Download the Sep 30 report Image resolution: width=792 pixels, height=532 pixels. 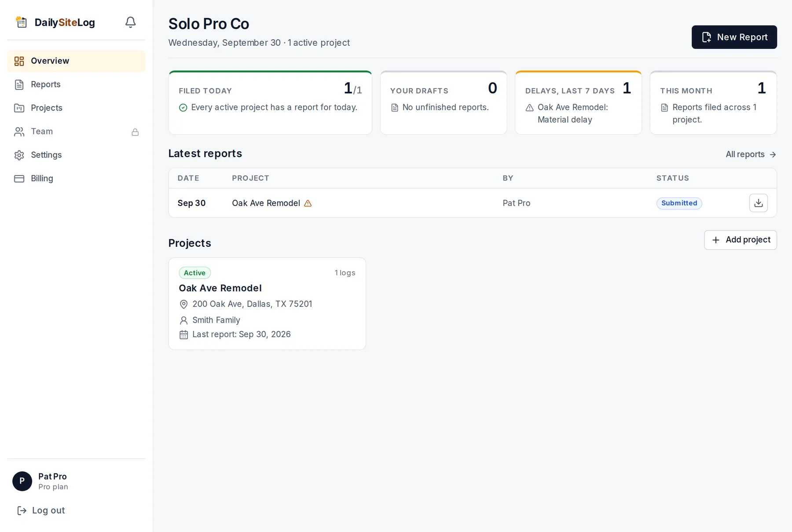click(758, 203)
